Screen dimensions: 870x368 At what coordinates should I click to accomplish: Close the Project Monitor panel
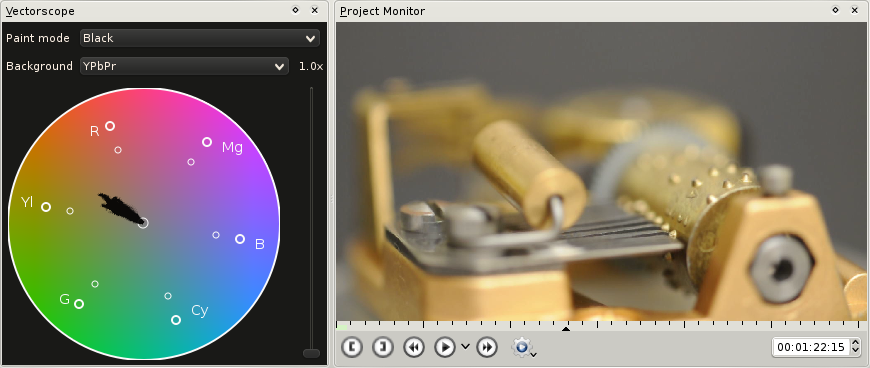(x=855, y=10)
